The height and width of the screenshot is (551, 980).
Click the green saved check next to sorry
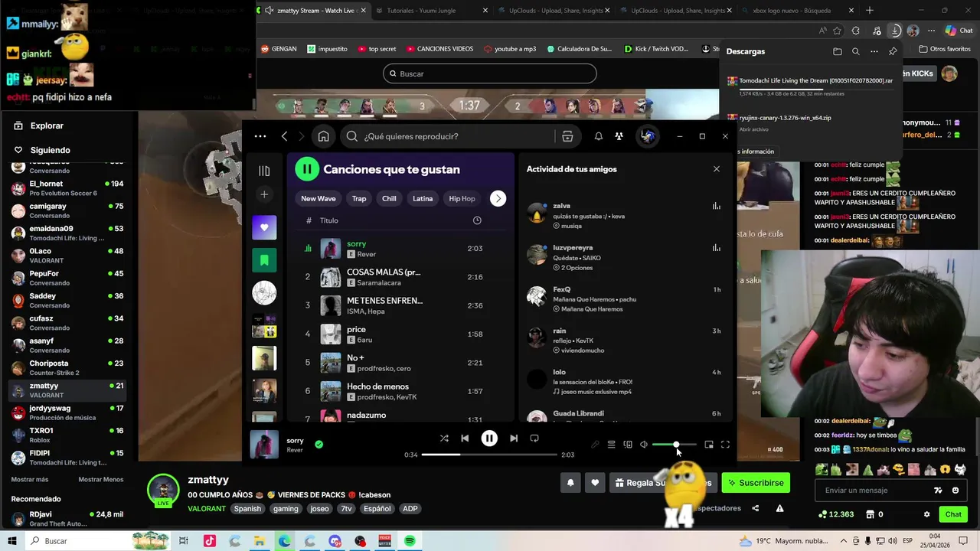click(319, 444)
